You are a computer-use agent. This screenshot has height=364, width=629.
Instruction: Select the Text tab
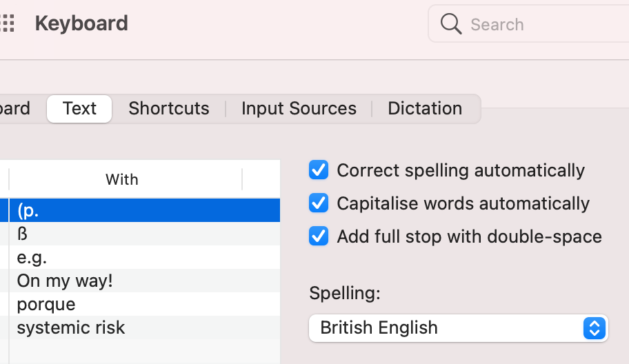pos(79,109)
